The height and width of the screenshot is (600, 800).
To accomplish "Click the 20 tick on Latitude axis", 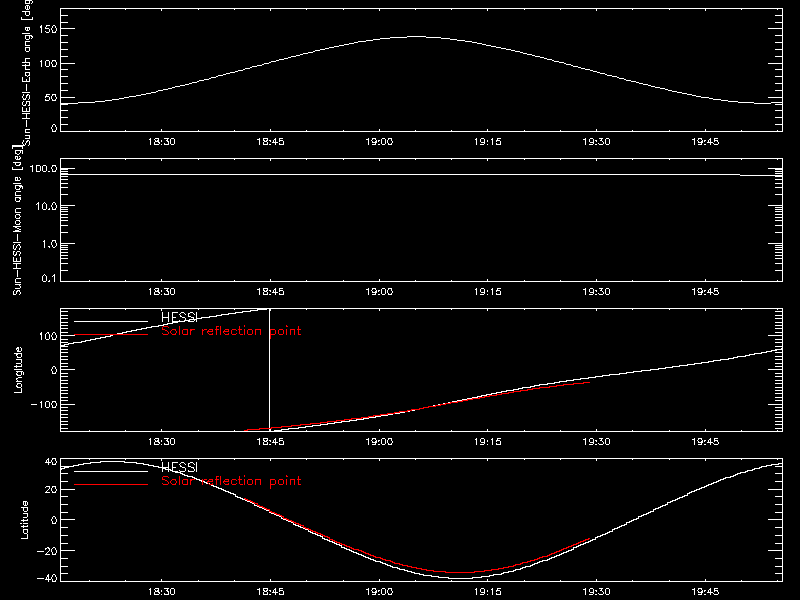I will click(x=51, y=490).
